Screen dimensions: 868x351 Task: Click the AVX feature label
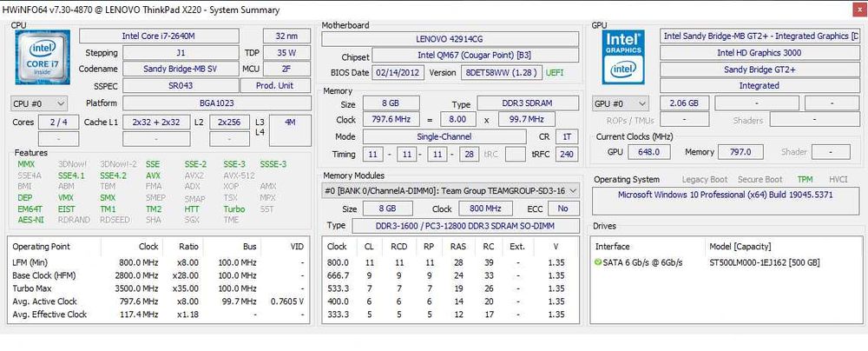pyautogui.click(x=153, y=175)
